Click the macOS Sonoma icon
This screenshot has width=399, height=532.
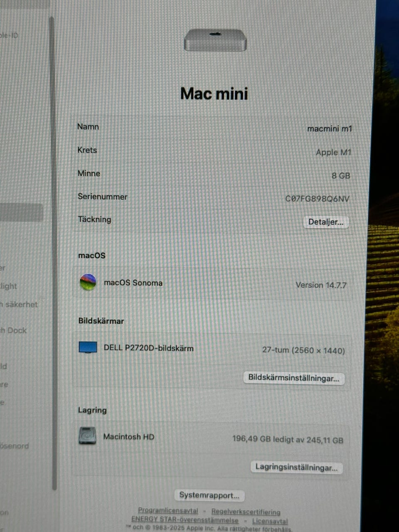coord(88,282)
